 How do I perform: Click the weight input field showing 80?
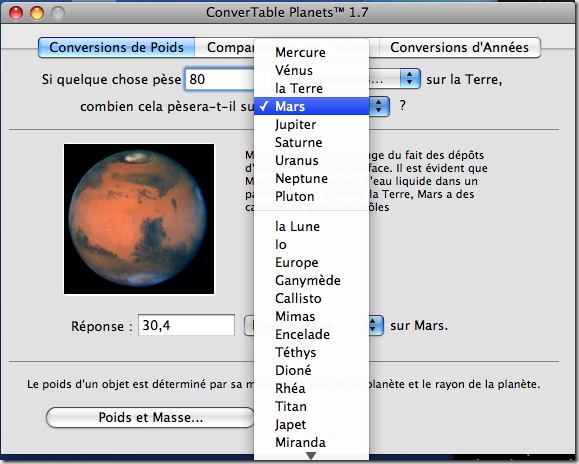click(219, 79)
